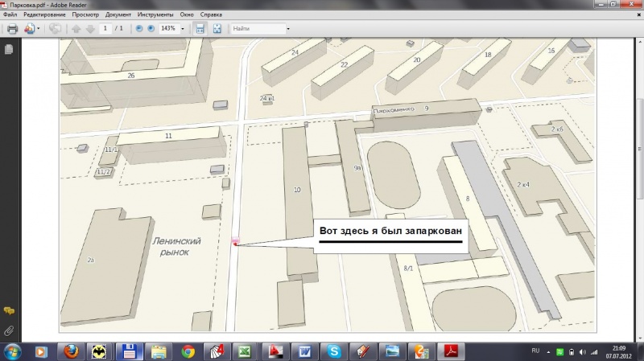
Task: Expand the collaborate tool dropdown arrow
Action: (x=38, y=29)
